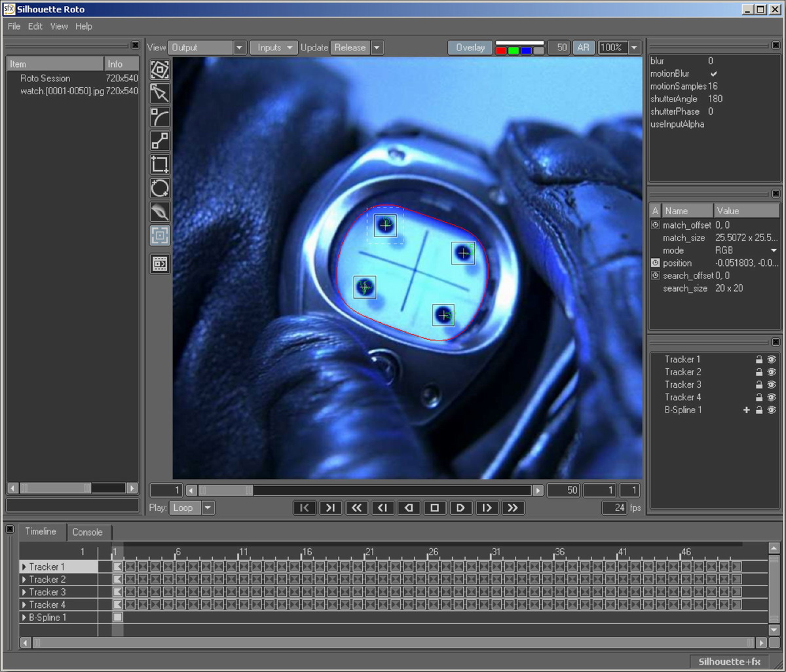
Task: Step forward one frame
Action: [487, 508]
